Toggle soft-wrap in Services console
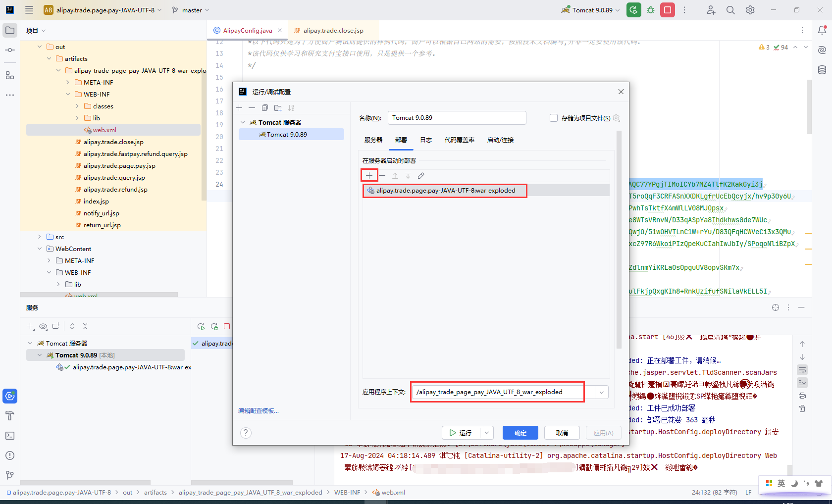832x504 pixels. coord(802,370)
